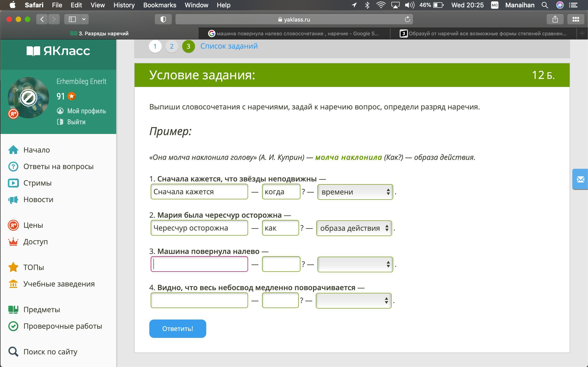
Task: Switch to the Google search tab
Action: pos(294,33)
